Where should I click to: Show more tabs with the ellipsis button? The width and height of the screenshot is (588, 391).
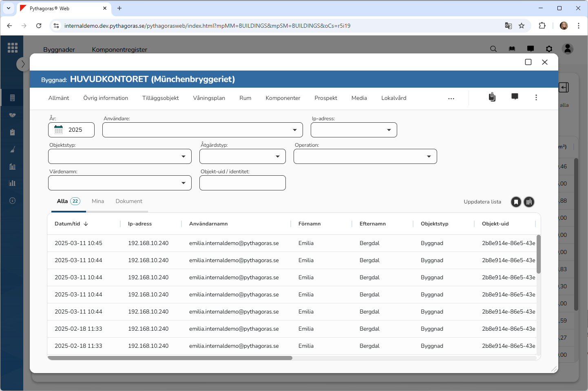pos(451,99)
